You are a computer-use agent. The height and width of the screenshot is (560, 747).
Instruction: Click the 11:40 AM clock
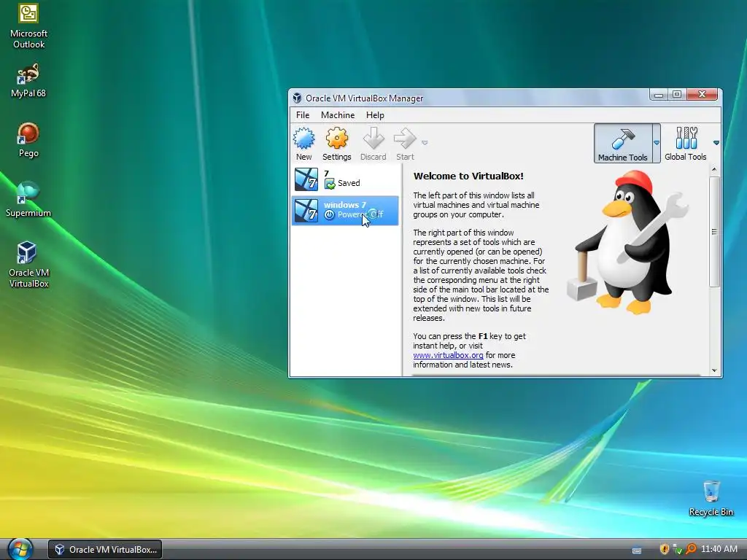719,549
